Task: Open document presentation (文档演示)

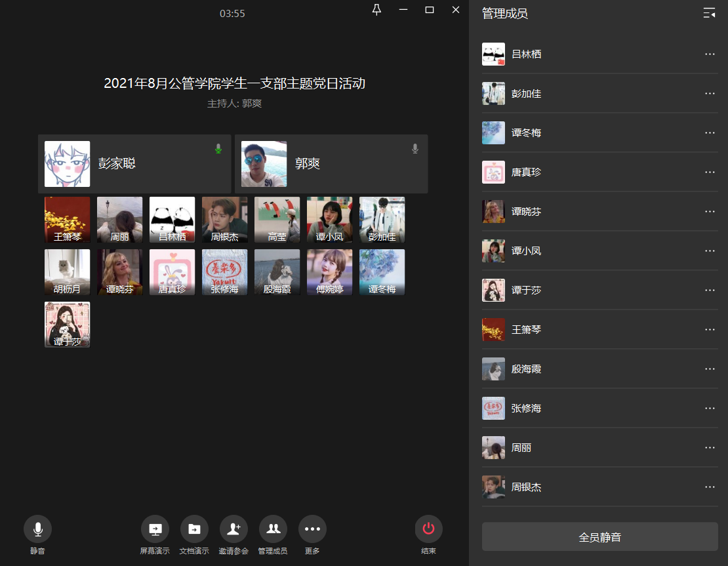Action: 194,529
